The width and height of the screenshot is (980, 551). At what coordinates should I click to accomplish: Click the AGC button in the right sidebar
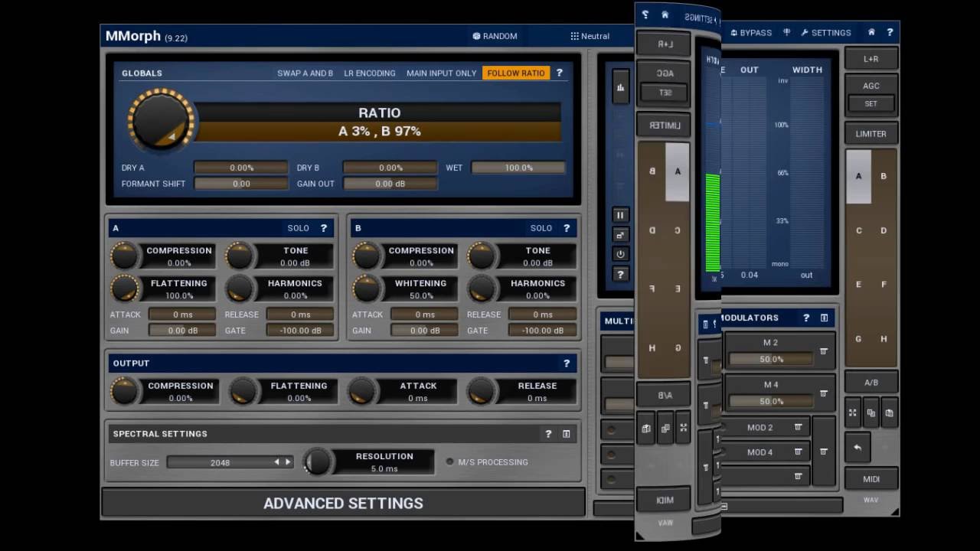point(871,86)
